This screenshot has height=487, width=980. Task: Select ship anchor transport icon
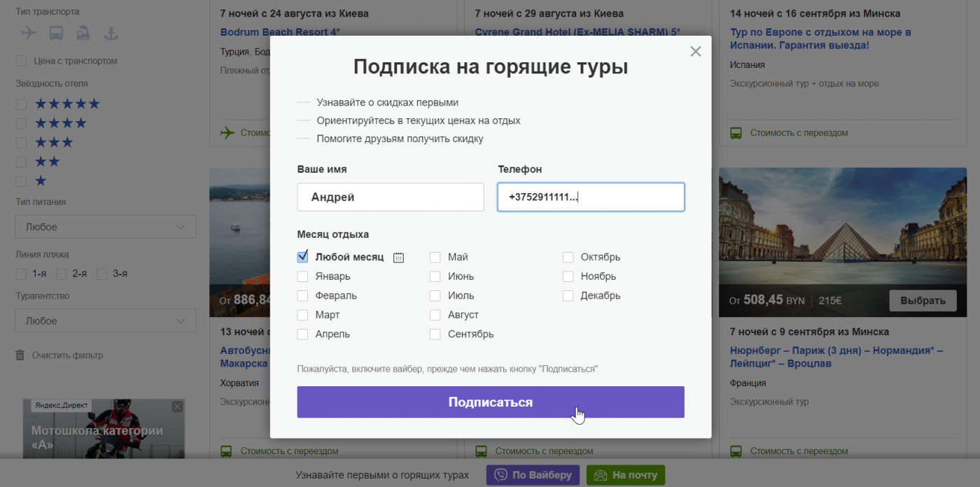(x=111, y=33)
